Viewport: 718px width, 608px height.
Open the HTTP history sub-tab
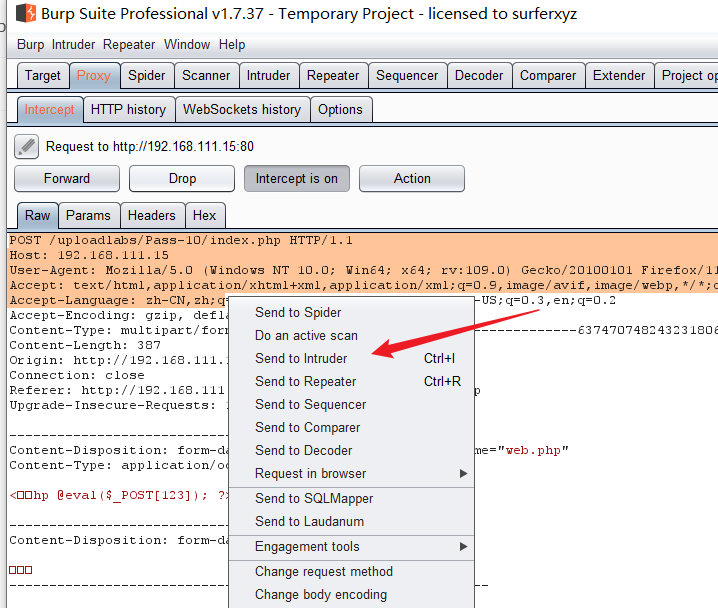point(128,110)
